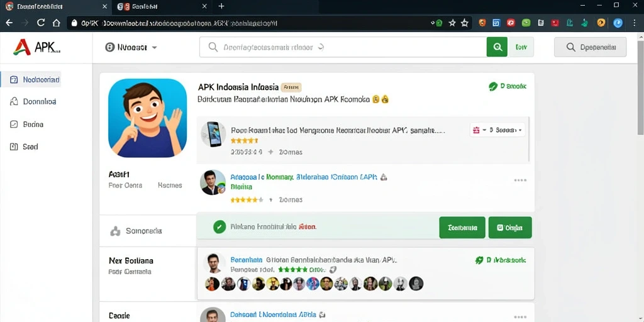This screenshot has width=644, height=322.
Task: Click inside the site search field
Action: point(343,47)
